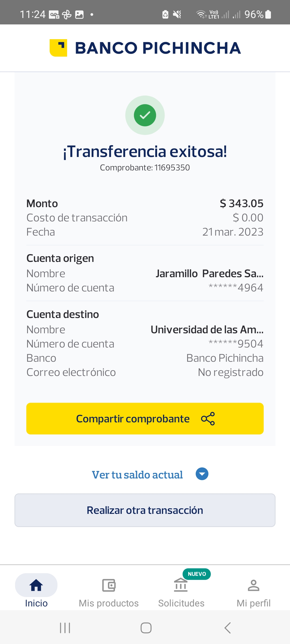Click Ver tu saldo actual link
This screenshot has width=290, height=644.
(x=137, y=475)
